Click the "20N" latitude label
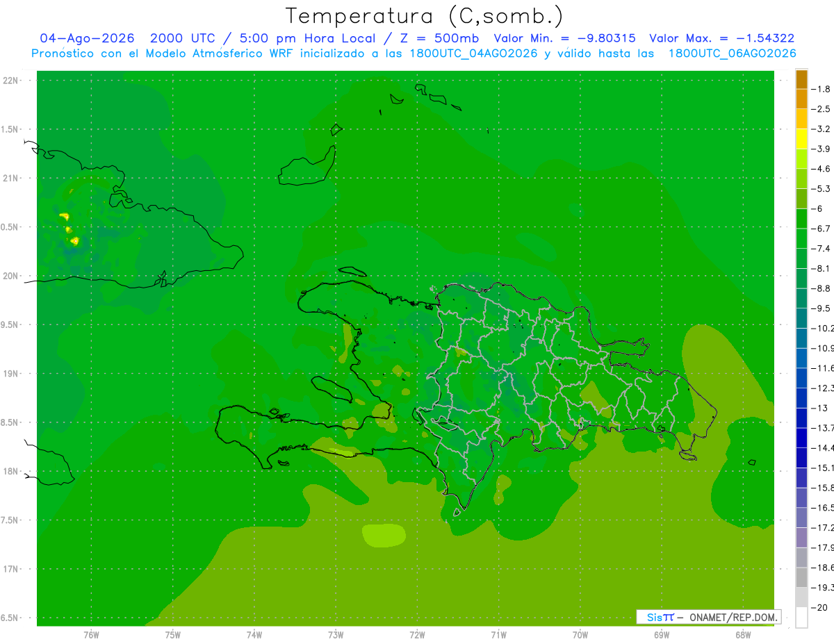 (x=10, y=276)
